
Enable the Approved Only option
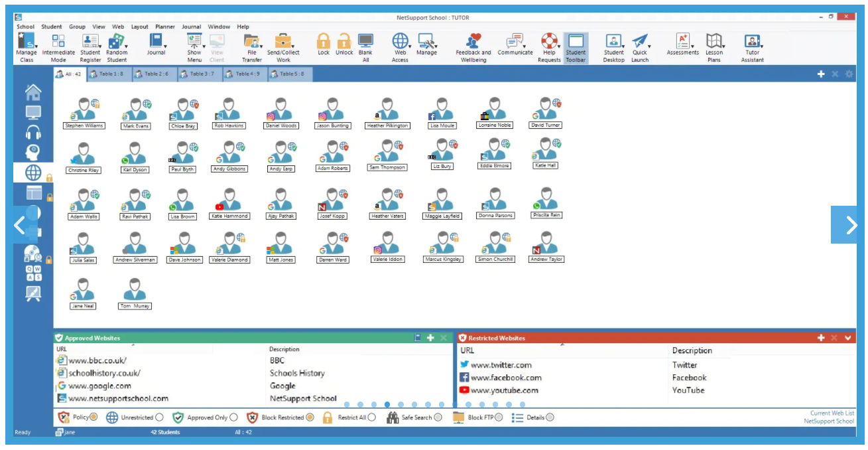(233, 417)
